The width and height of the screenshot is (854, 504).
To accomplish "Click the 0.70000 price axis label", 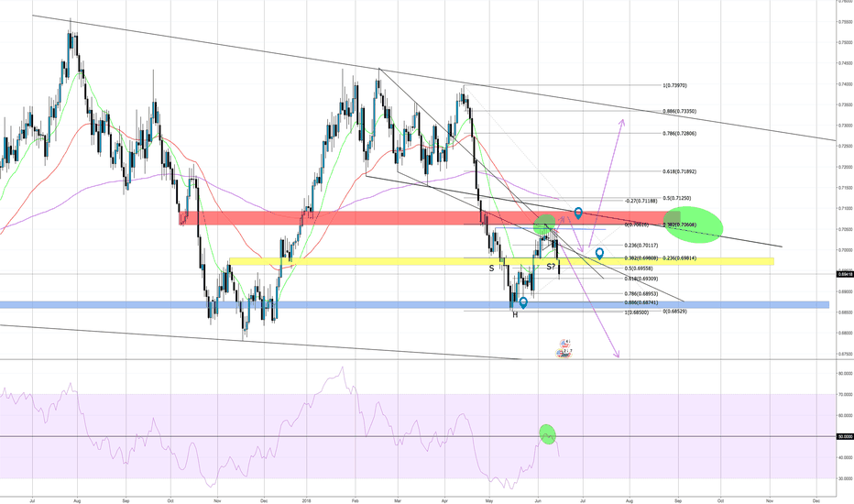I will [x=845, y=251].
